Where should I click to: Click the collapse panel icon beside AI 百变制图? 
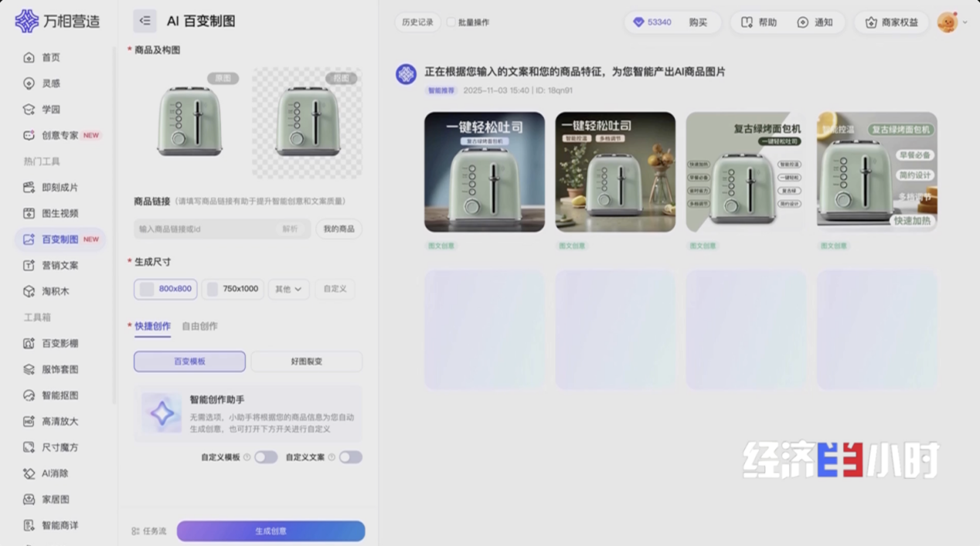click(145, 21)
